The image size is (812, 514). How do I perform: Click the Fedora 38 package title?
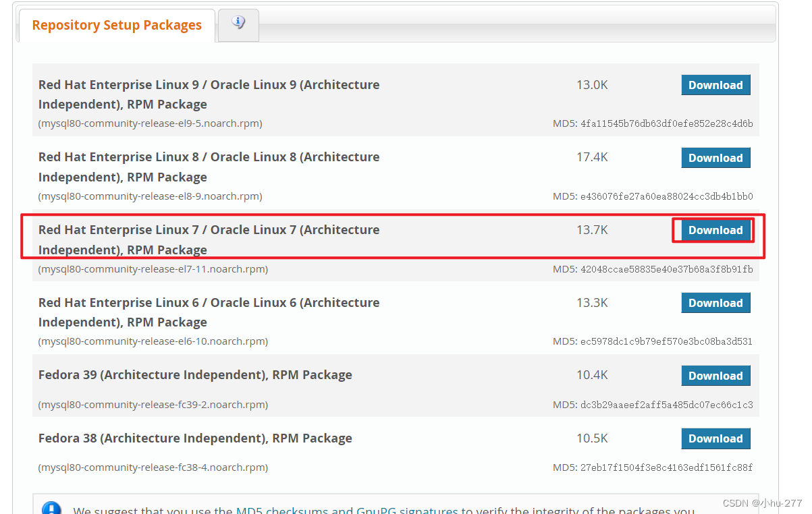tap(195, 438)
